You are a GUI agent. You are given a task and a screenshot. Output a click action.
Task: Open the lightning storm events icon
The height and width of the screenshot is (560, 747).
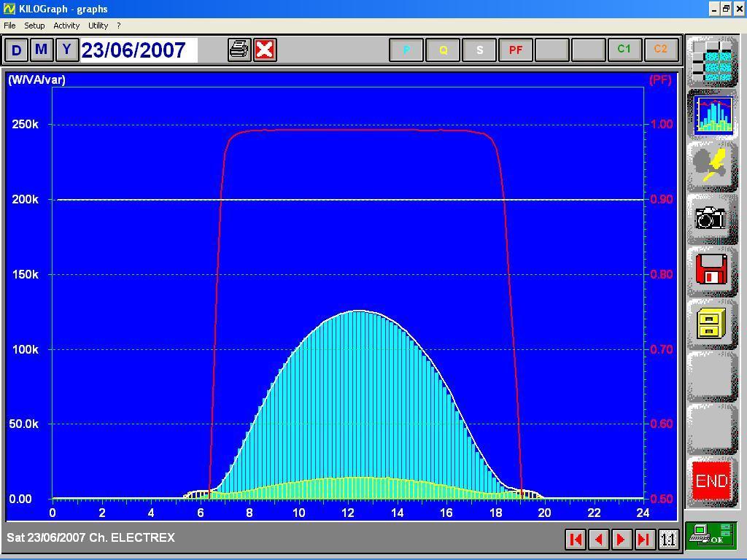[712, 167]
